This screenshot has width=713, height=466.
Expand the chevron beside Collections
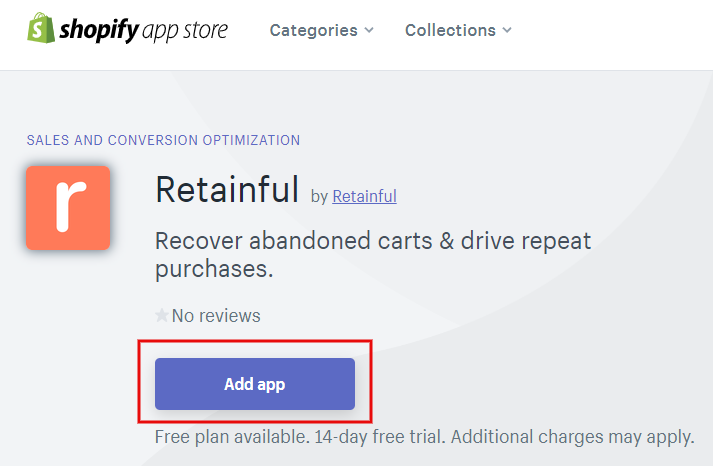coord(507,30)
